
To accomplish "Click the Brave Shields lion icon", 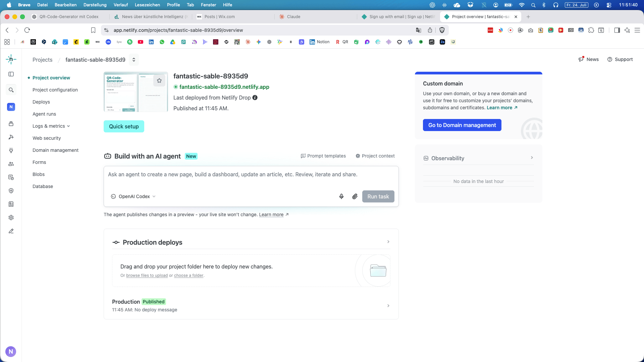I will [442, 30].
